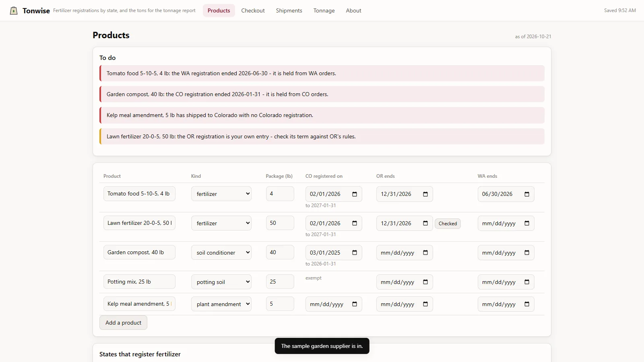Image resolution: width=644 pixels, height=362 pixels.
Task: Open calendar picker for Garden compost OR ends
Action: coord(425,253)
